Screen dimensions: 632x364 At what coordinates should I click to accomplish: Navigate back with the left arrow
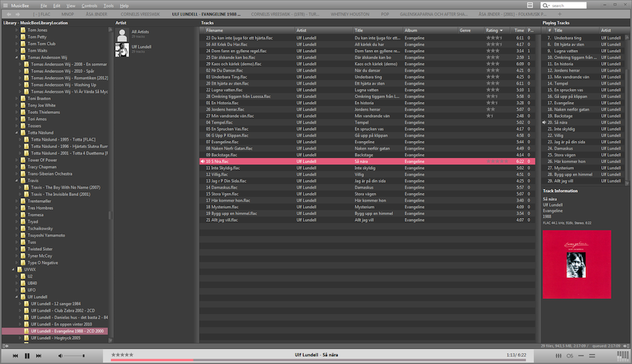pyautogui.click(x=9, y=14)
